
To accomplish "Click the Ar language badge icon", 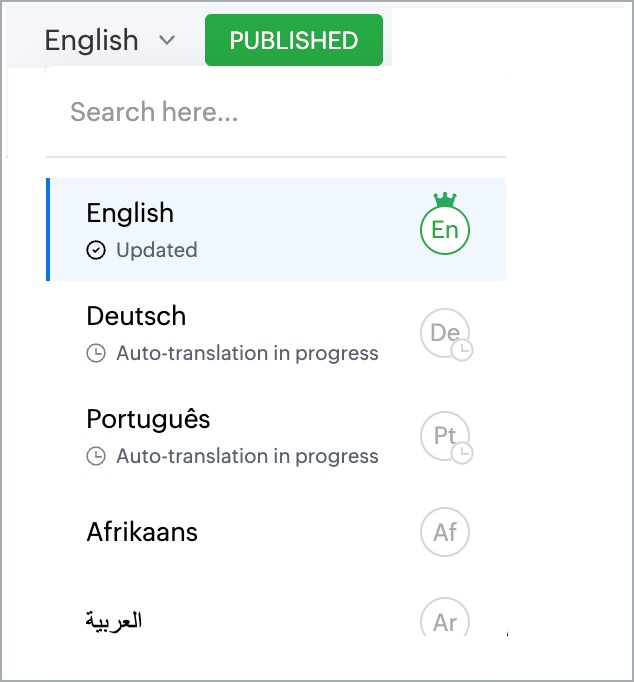I will [445, 618].
